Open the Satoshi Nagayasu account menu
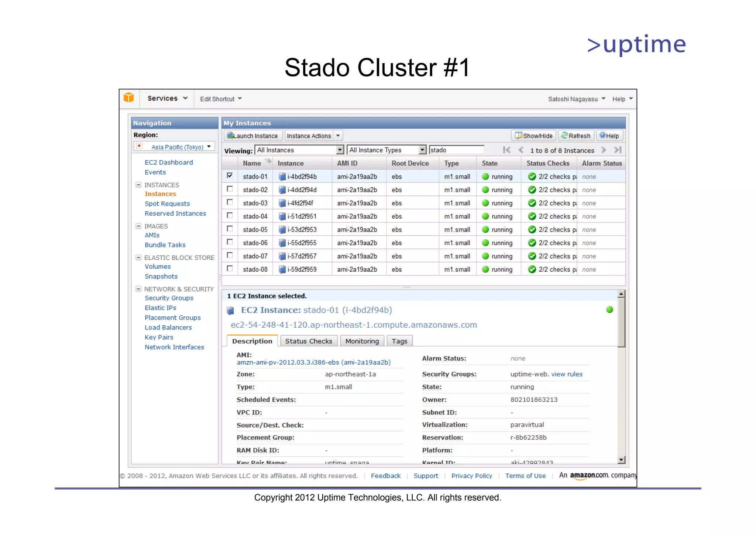Image resolution: width=756 pixels, height=535 pixels. pyautogui.click(x=576, y=99)
